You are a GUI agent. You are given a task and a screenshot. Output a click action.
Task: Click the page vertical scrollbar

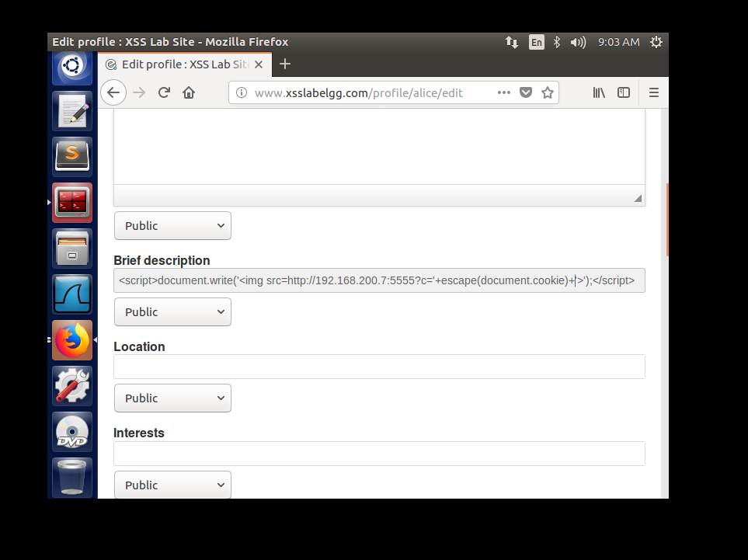click(667, 220)
